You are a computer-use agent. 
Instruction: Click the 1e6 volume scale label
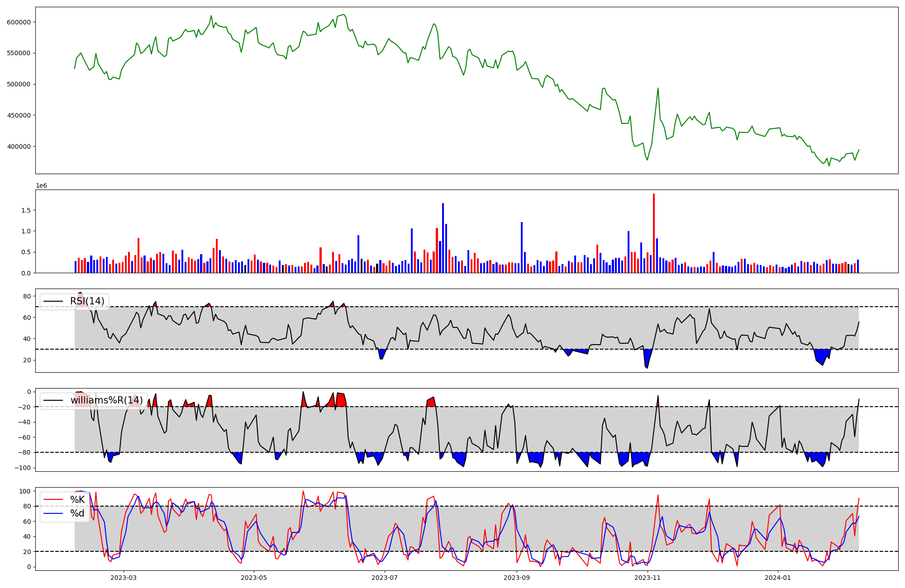point(41,186)
